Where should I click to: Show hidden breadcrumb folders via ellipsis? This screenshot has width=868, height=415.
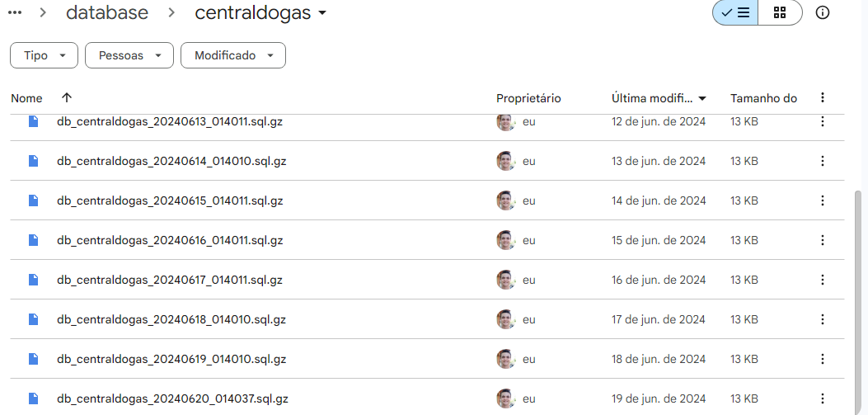click(x=14, y=12)
